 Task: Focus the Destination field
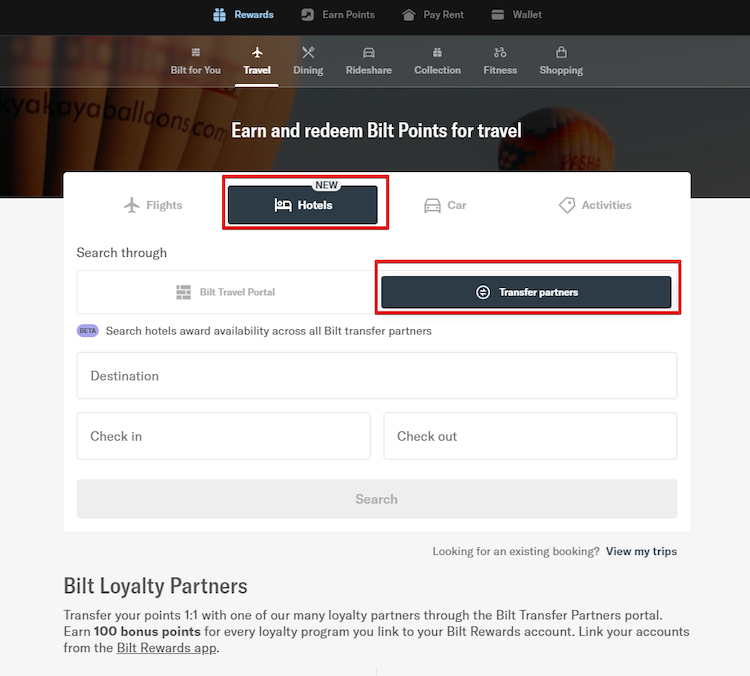377,376
